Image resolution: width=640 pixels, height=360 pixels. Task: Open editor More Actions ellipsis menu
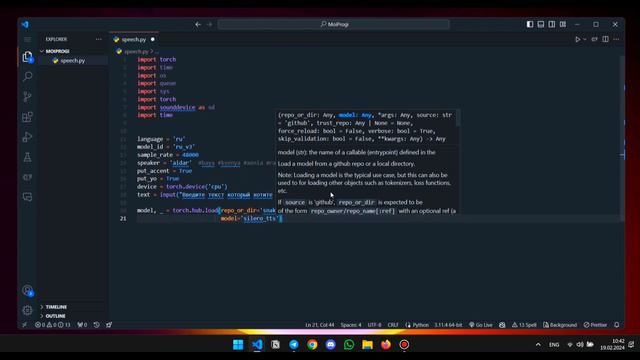pos(616,39)
